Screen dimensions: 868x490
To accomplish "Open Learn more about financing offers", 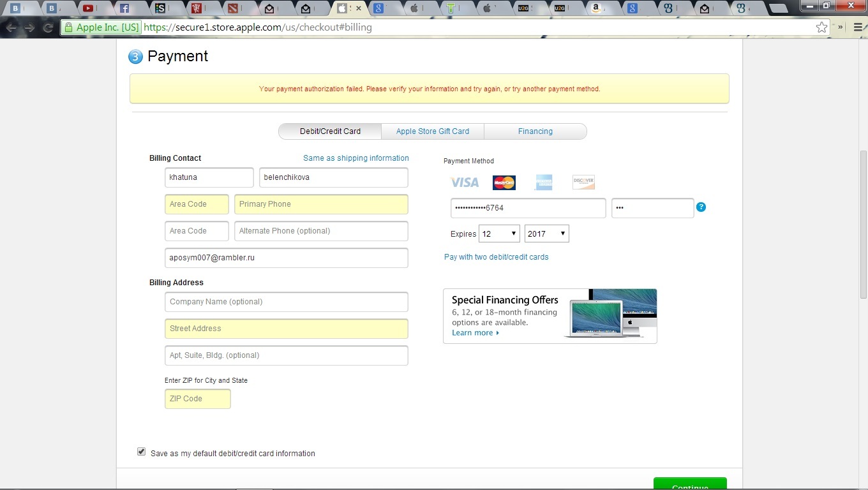I will (475, 333).
